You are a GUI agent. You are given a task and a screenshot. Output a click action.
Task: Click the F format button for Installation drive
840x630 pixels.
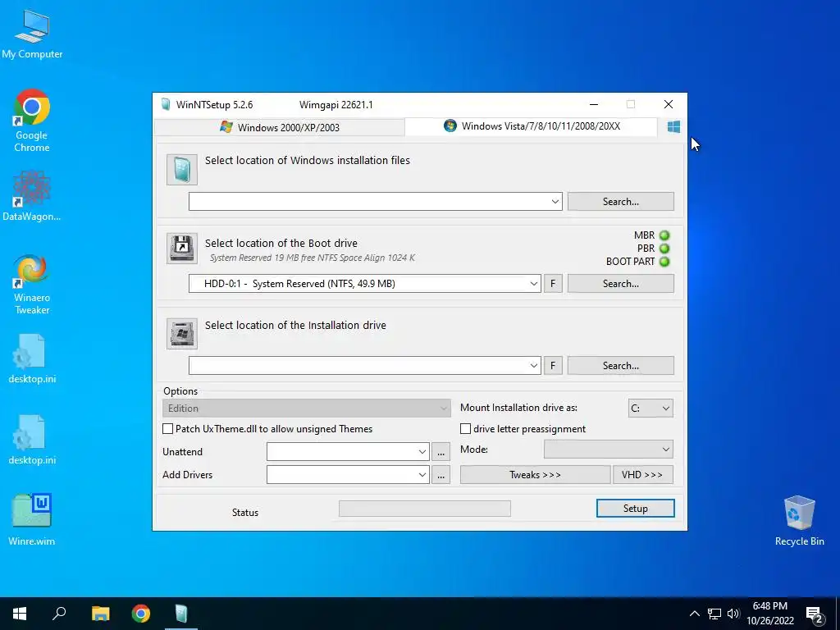(553, 366)
